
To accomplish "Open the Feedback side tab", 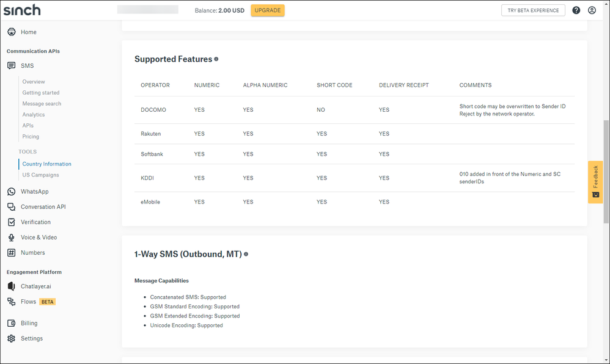I will pos(595,182).
